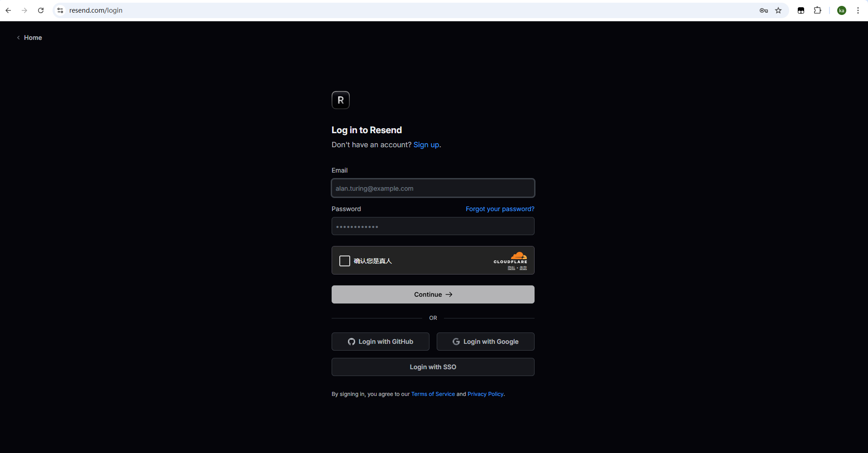Choose Login with Google
This screenshot has height=453, width=868.
(x=485, y=342)
